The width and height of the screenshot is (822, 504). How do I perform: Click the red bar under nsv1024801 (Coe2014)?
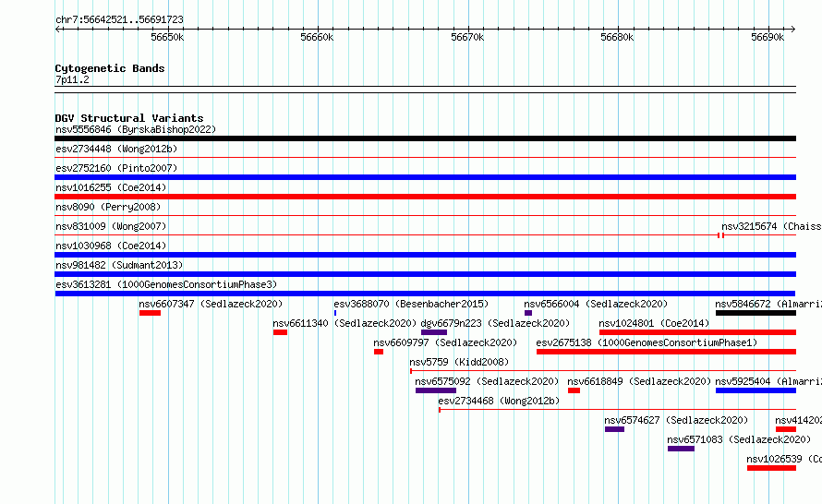(x=697, y=332)
